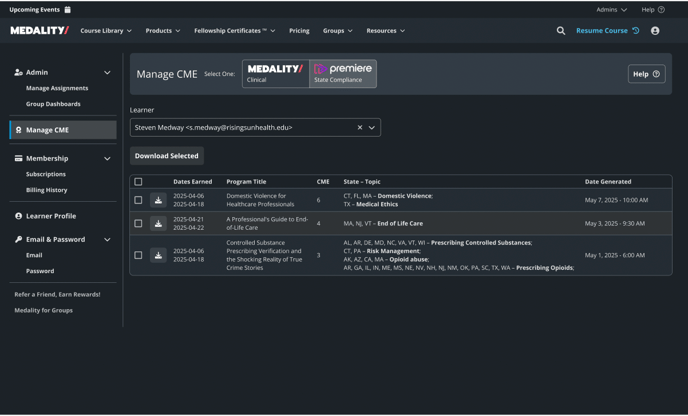Click the Date Generated column header
Screen dimensions: 688x416
(608, 182)
